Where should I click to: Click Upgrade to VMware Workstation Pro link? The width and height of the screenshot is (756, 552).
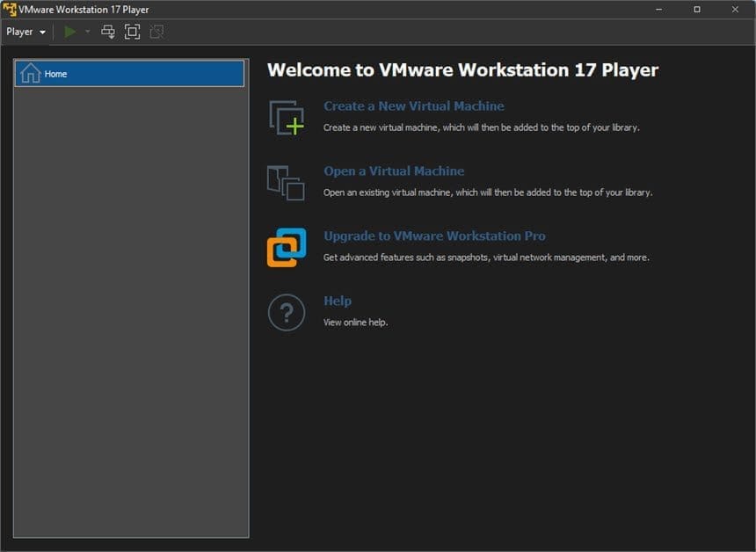[x=434, y=236]
